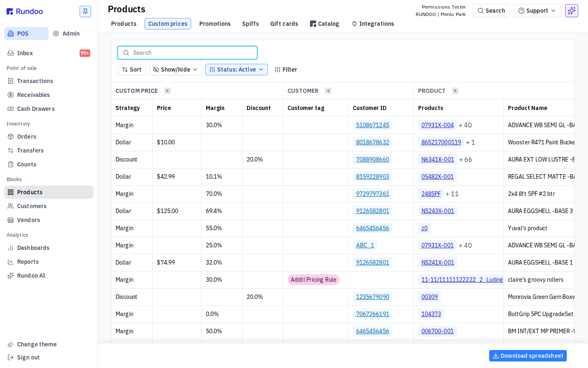Open the Sort options
Image resolution: width=588 pixels, height=368 pixels.
point(131,70)
